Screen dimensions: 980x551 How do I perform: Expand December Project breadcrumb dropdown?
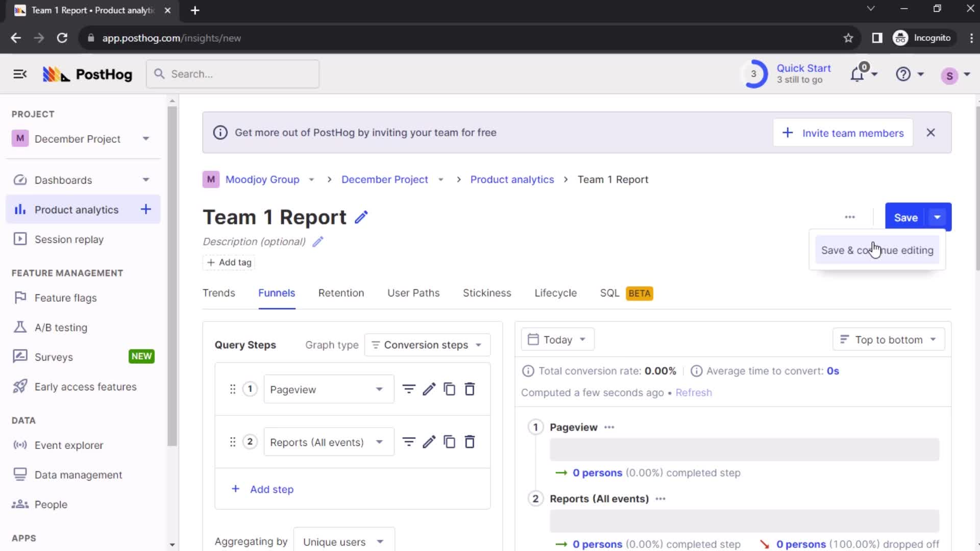(x=441, y=180)
